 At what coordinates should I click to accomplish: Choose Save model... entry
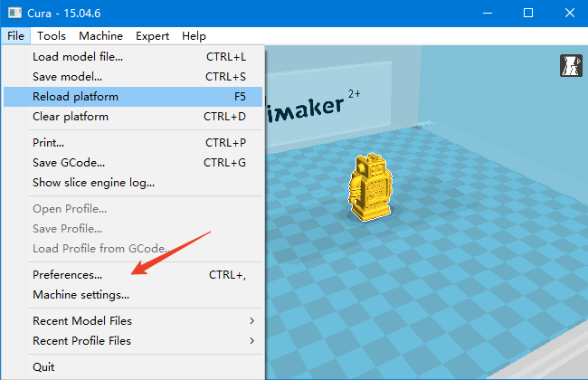click(133, 77)
